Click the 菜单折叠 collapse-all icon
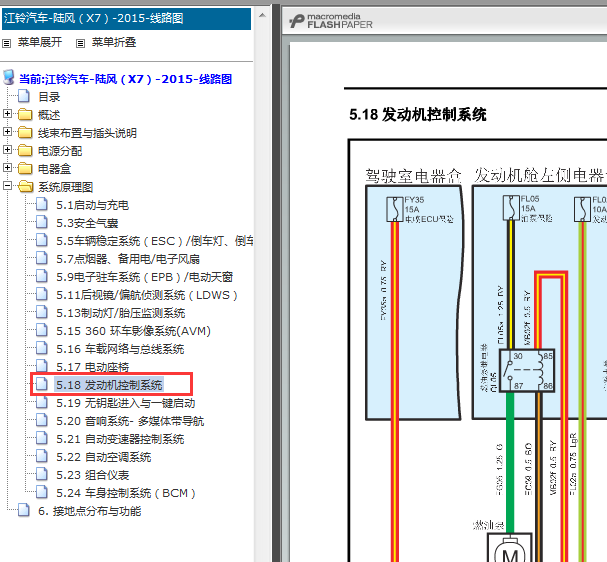 point(80,43)
